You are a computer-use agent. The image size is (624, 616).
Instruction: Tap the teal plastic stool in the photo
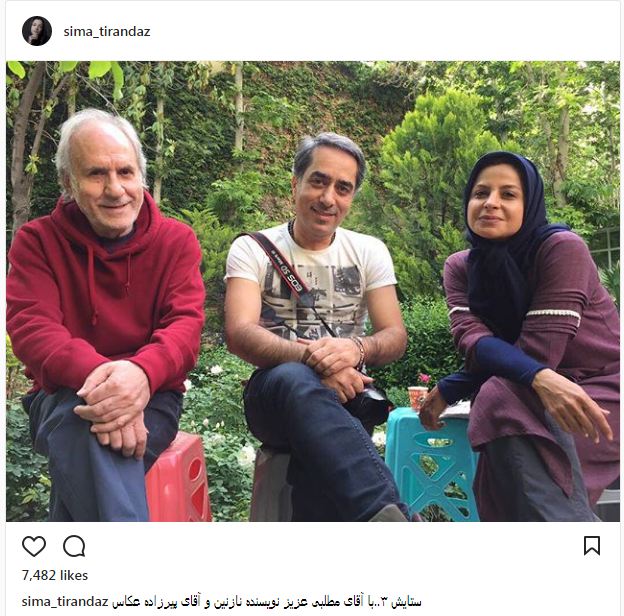(x=432, y=464)
